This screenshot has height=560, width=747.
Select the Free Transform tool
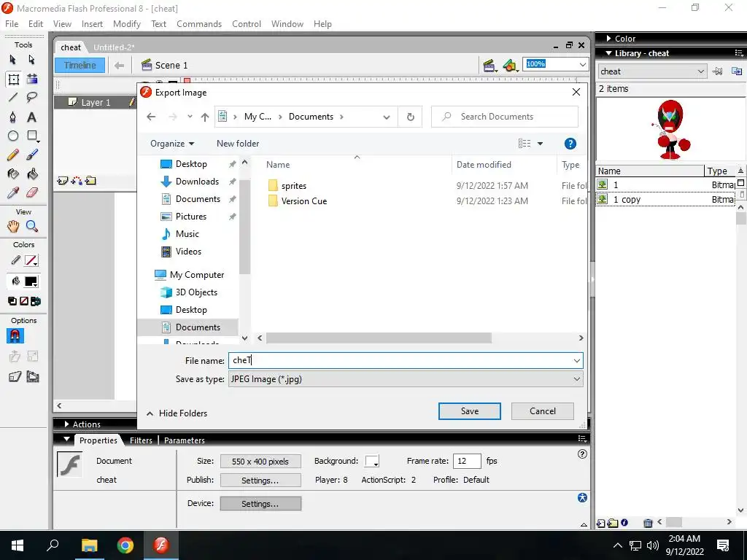click(x=13, y=79)
